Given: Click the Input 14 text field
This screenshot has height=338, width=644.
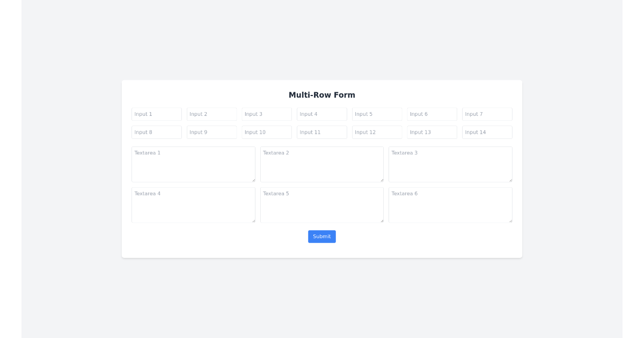Looking at the screenshot, I should (x=487, y=132).
